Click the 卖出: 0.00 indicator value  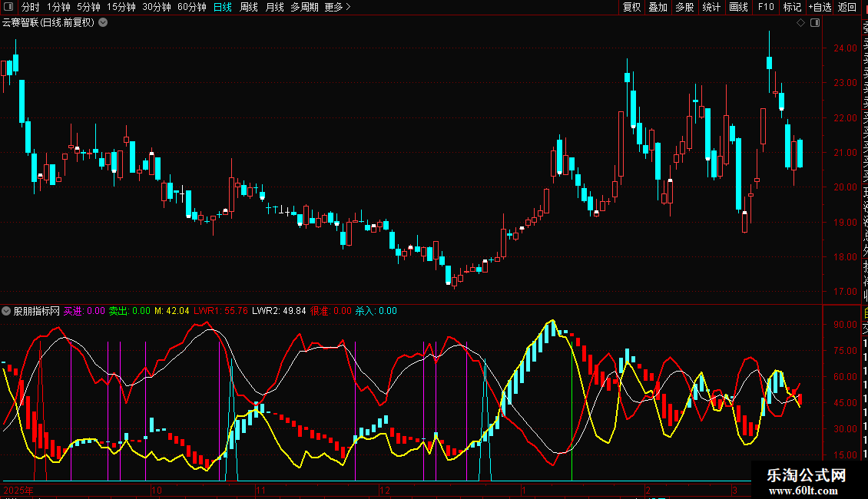click(130, 311)
